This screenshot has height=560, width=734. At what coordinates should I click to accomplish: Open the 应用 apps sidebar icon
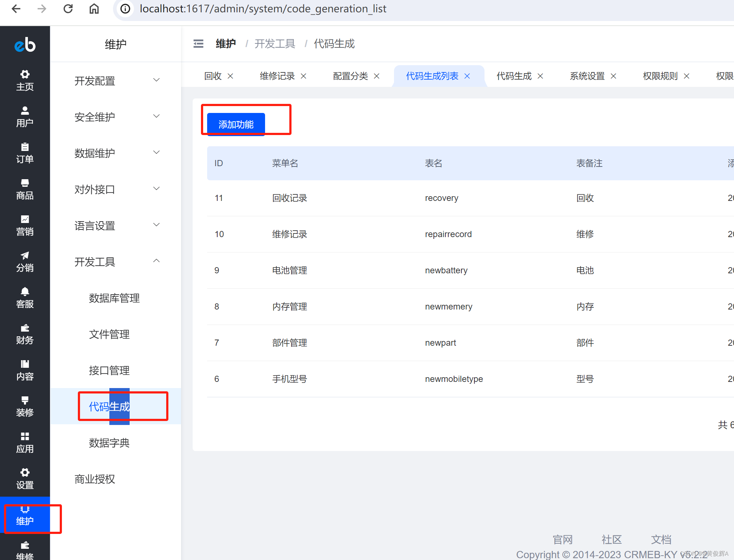[x=25, y=442]
